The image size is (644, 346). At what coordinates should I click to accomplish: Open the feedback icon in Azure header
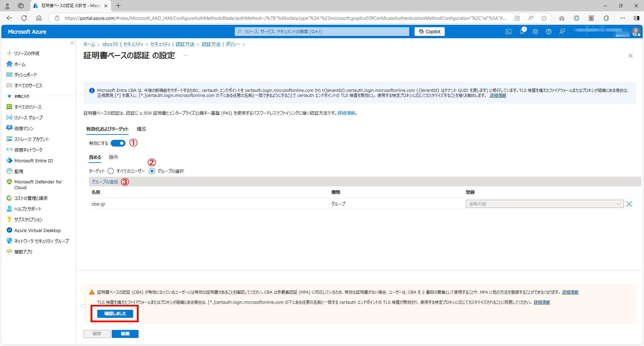pyautogui.click(x=562, y=32)
